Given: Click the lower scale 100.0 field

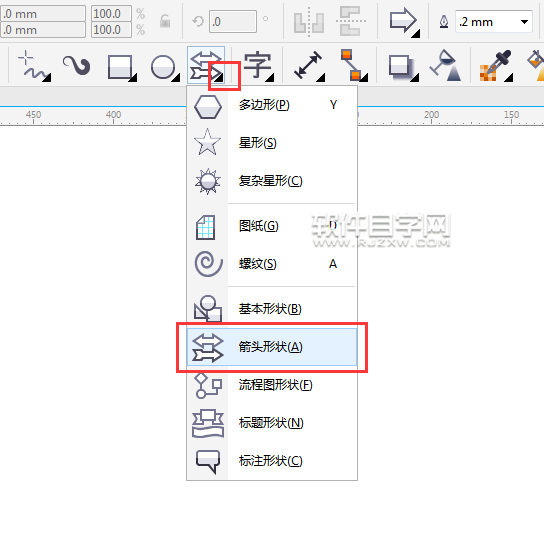Looking at the screenshot, I should tap(111, 30).
